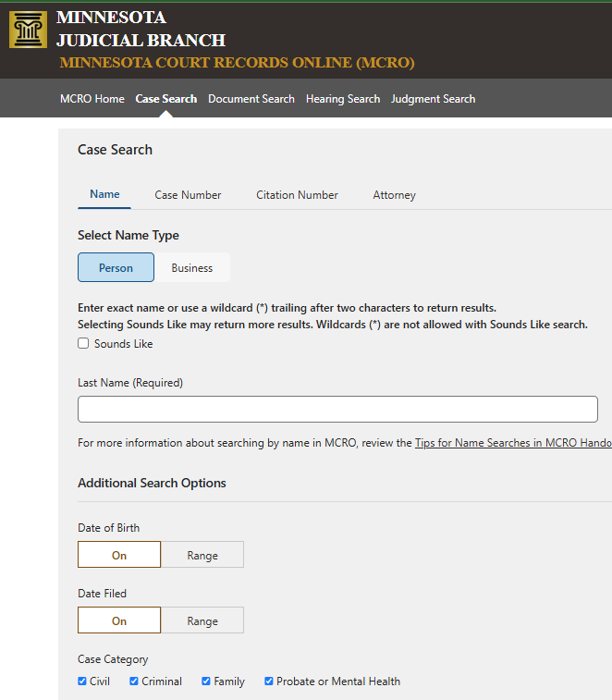
Task: Switch to the Case Number tab
Action: click(x=188, y=195)
